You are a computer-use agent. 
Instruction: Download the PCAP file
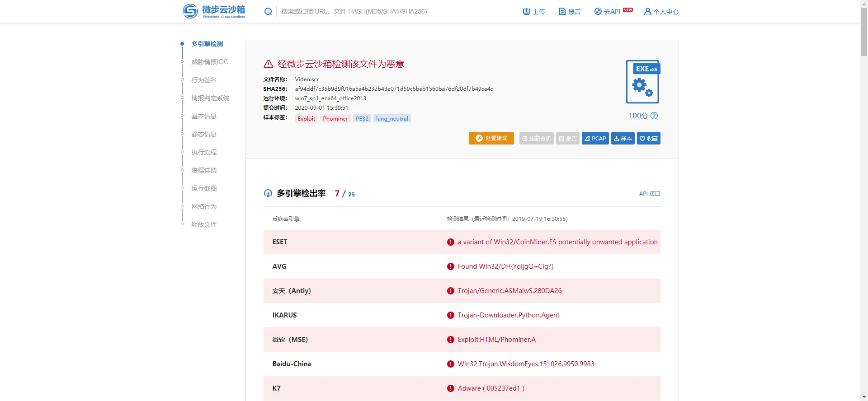click(x=595, y=139)
